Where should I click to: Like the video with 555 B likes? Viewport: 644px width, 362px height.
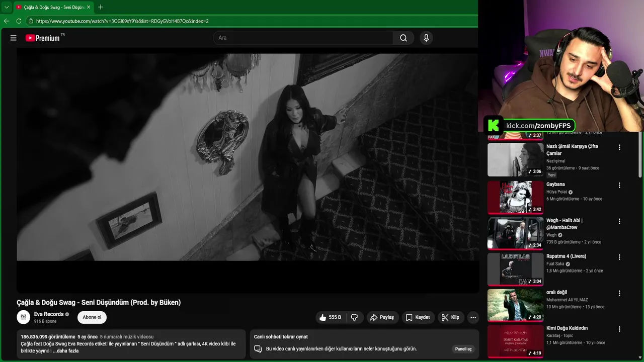click(330, 317)
